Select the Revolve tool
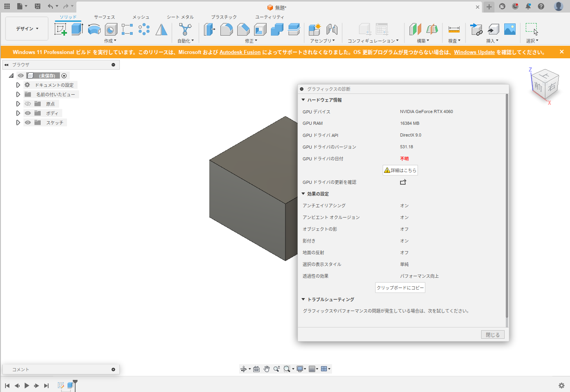This screenshot has height=392, width=570. coord(94,29)
